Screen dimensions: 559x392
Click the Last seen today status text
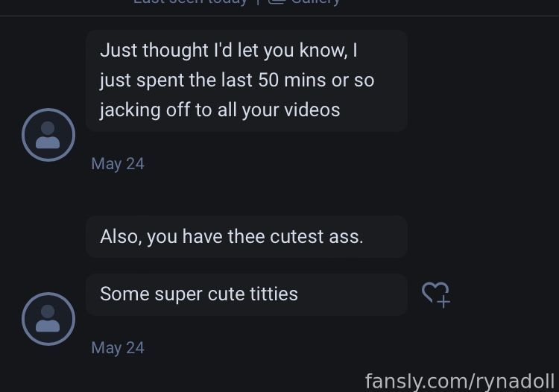tap(190, 2)
